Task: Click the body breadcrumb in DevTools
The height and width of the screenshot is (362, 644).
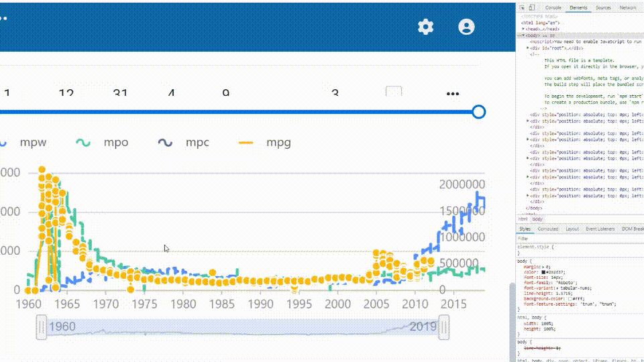Action: tap(537, 219)
